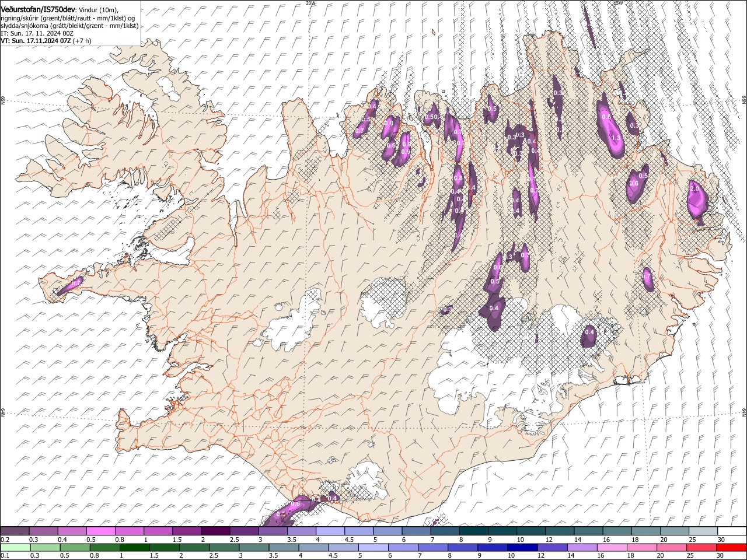
Task: Click the top legend swatch between 6 and 7
Action: (x=416, y=531)
